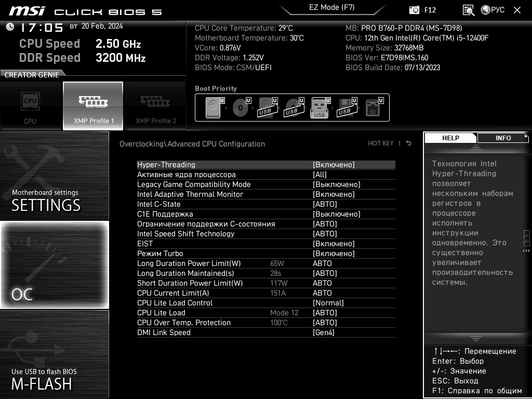532x399 pixels.
Task: Open Intel C-State [АВТО] options
Action: click(266, 204)
